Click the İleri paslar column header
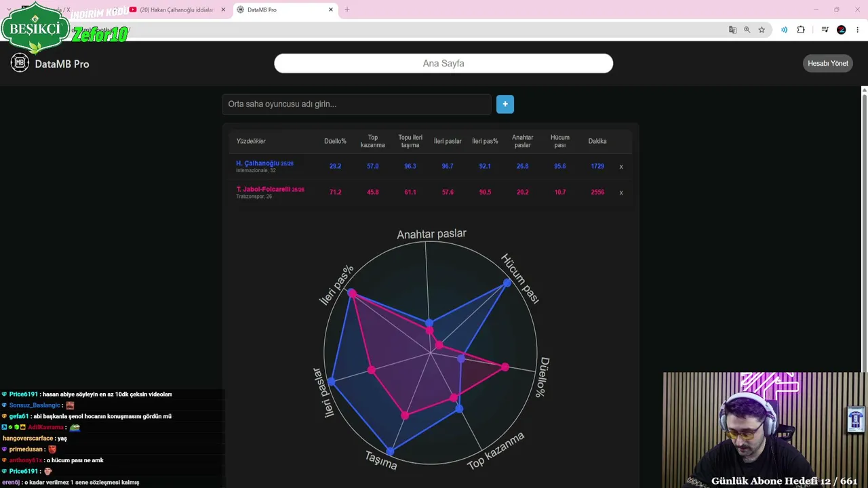 pos(448,141)
